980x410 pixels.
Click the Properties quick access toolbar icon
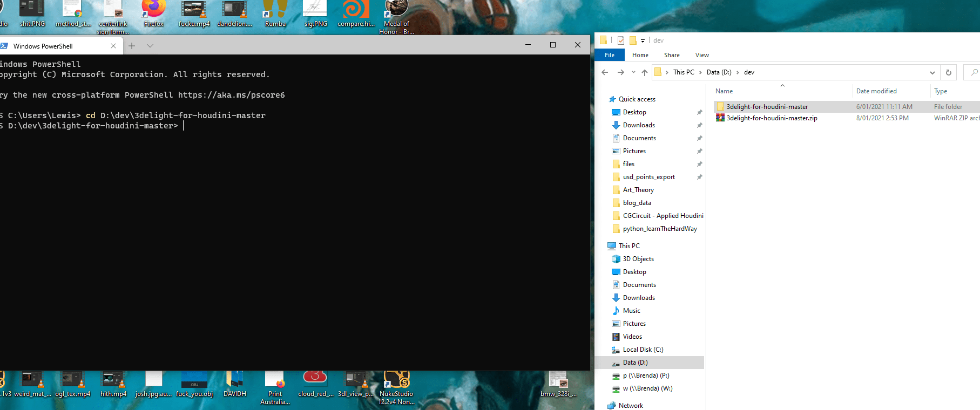621,40
